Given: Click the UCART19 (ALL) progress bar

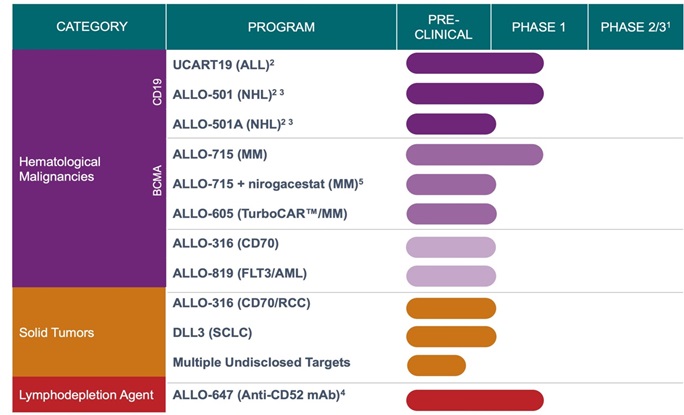Looking at the screenshot, I should tap(474, 64).
